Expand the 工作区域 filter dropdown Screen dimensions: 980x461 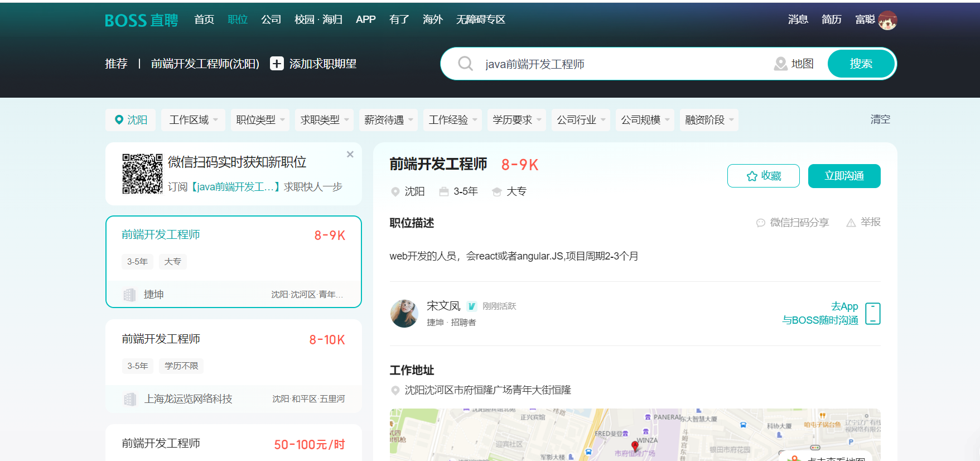193,120
